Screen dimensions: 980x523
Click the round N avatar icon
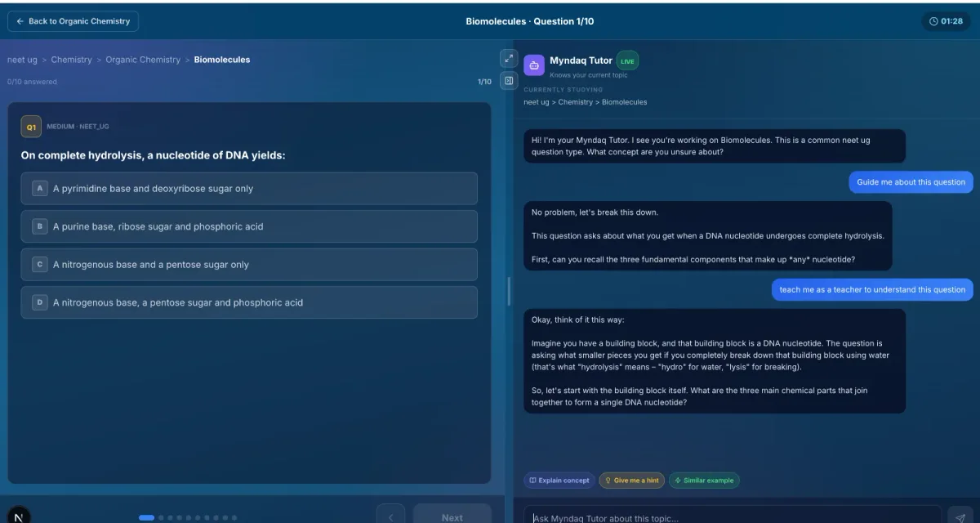19,516
